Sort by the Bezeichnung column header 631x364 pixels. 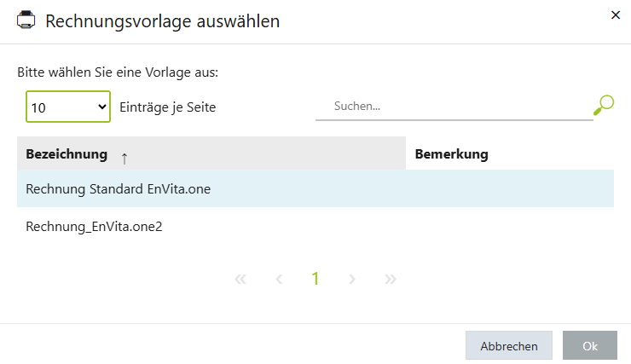[67, 154]
